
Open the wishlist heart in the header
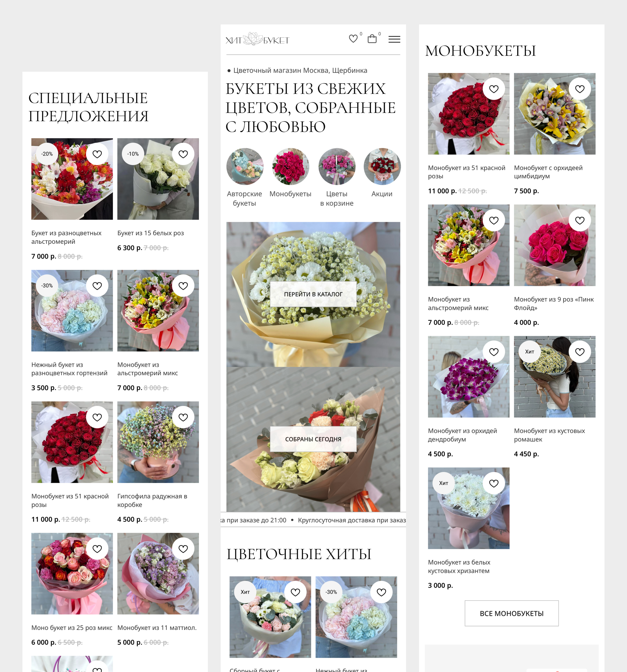tap(353, 39)
